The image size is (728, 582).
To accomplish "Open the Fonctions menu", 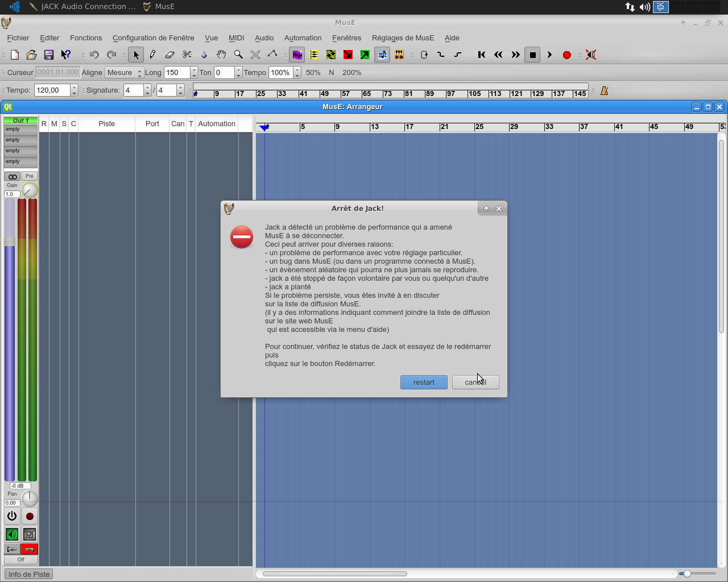I will [x=86, y=38].
